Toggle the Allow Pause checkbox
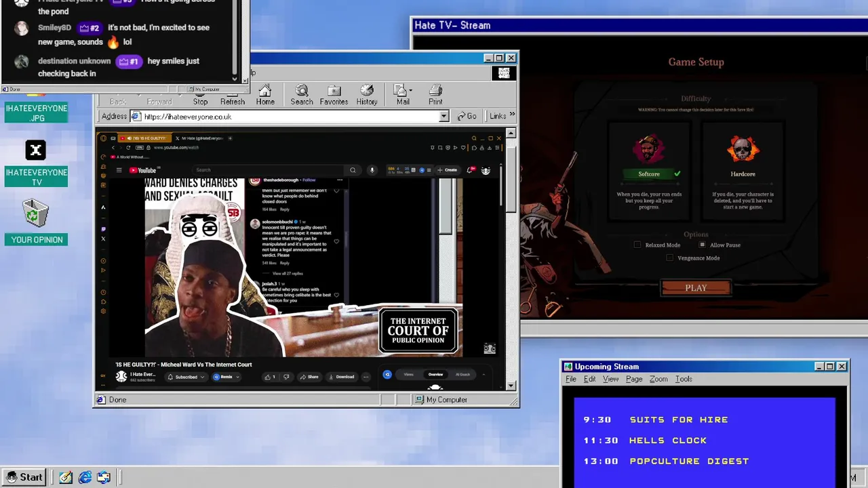This screenshot has height=488, width=868. (703, 245)
